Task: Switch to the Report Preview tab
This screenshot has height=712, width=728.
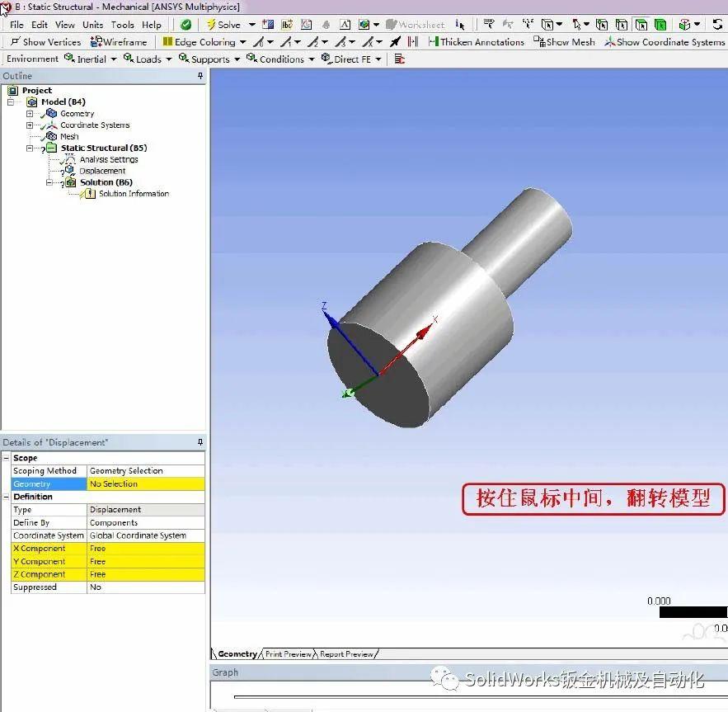Action: click(x=345, y=653)
